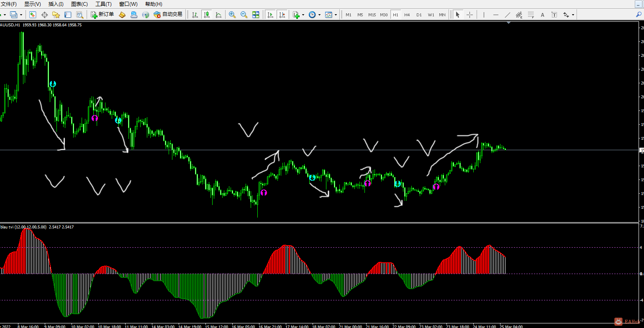Tile chart windows icon

point(256,15)
